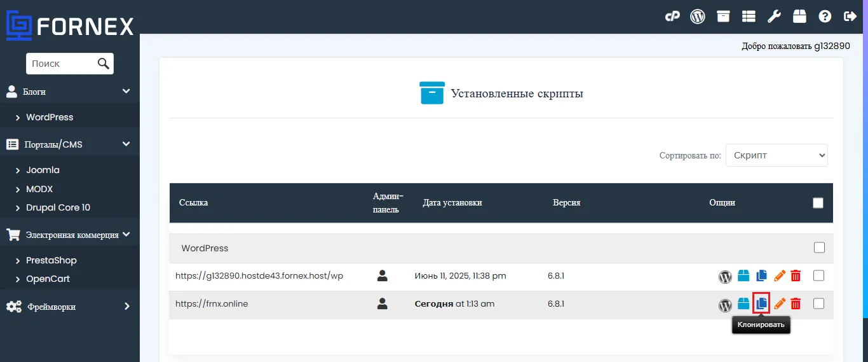The width and height of the screenshot is (868, 362).
Task: Tick the WordPress group checkbox
Action: [x=819, y=247]
